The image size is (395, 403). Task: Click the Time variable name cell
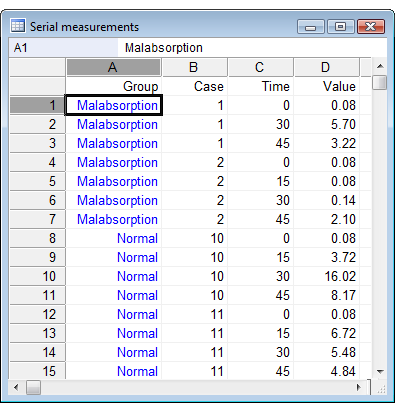pos(260,86)
